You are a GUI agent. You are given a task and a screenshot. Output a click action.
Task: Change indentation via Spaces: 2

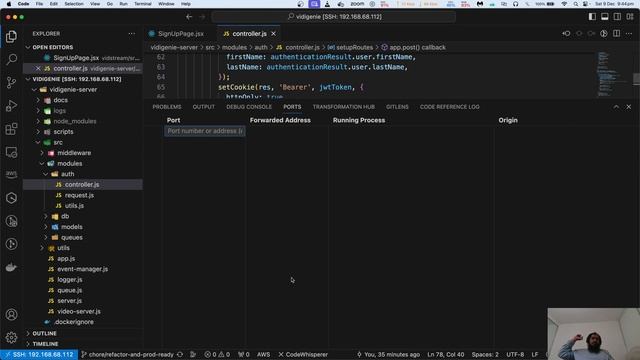click(485, 355)
